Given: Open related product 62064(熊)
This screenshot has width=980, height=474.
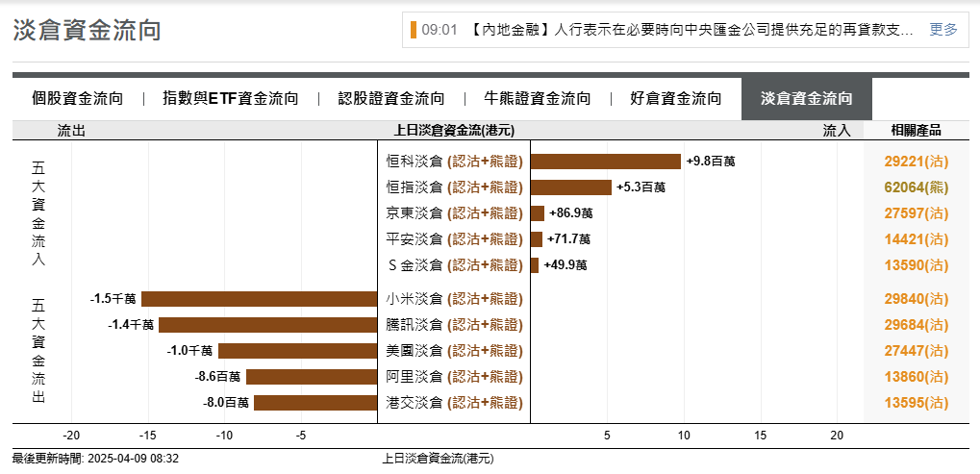Looking at the screenshot, I should 916,187.
